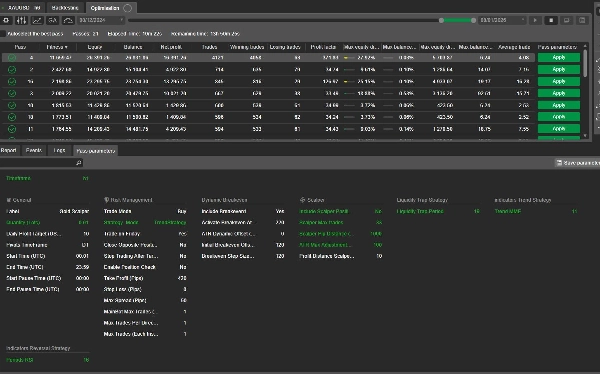This screenshot has width=600, height=374.
Task: Click the Trades column header
Action: [x=209, y=47]
